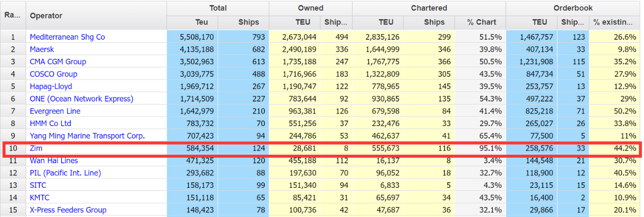Image resolution: width=644 pixels, height=217 pixels.
Task: Open the Maersk operator link
Action: (x=42, y=49)
